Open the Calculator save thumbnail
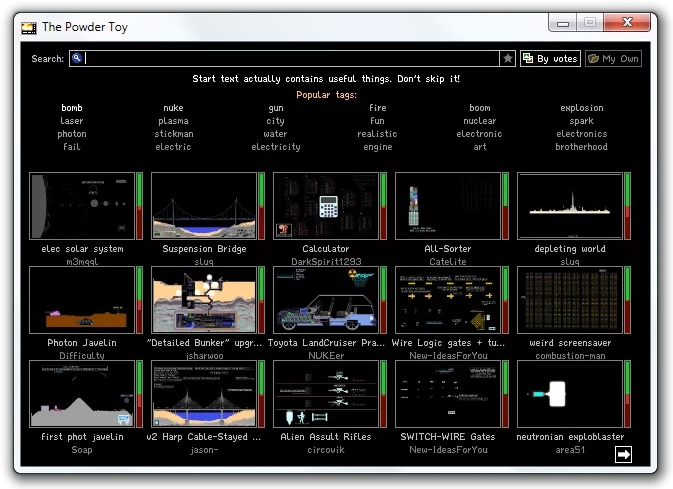Screen dimensions: 673x489 [x=325, y=206]
